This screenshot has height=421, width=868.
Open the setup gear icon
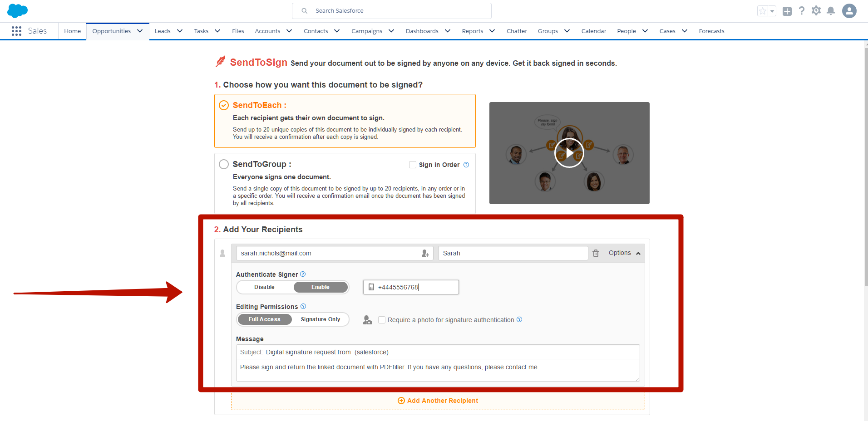816,10
